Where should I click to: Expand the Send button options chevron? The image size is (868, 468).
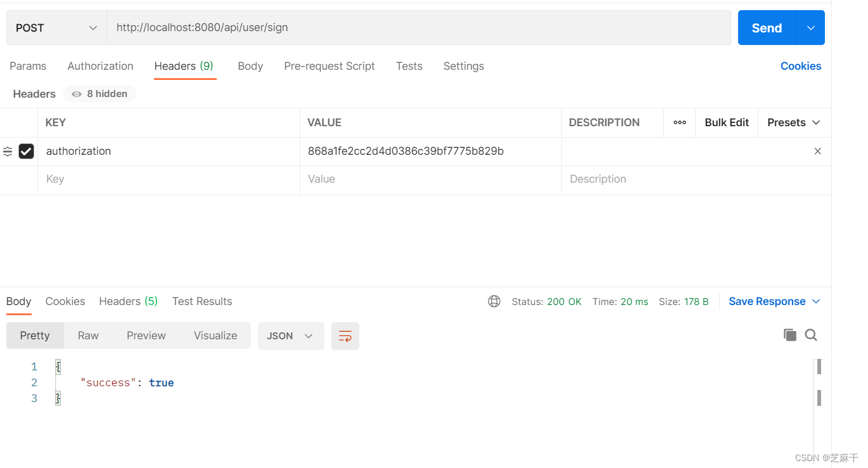[x=810, y=27]
